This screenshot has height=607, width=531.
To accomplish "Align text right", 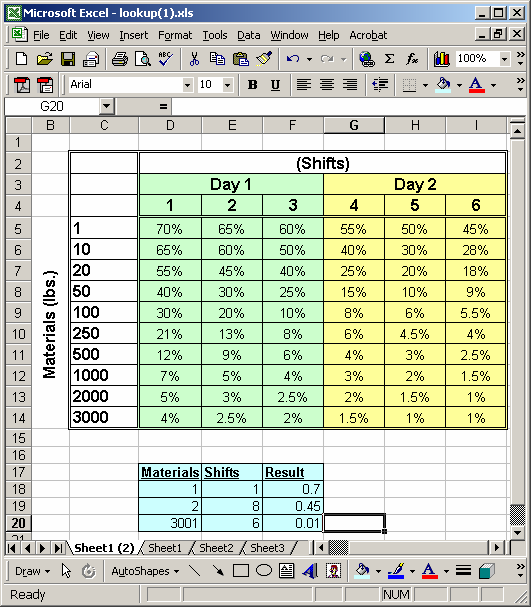I will coord(350,85).
